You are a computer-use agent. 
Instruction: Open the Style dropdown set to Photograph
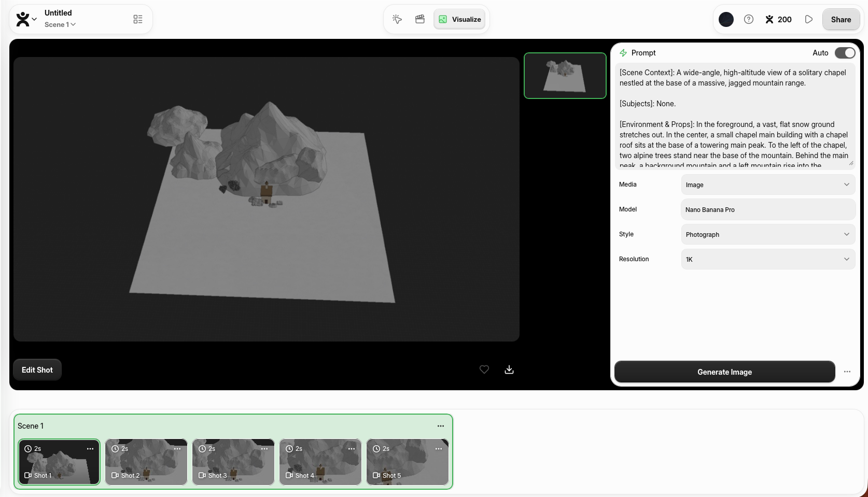(767, 234)
